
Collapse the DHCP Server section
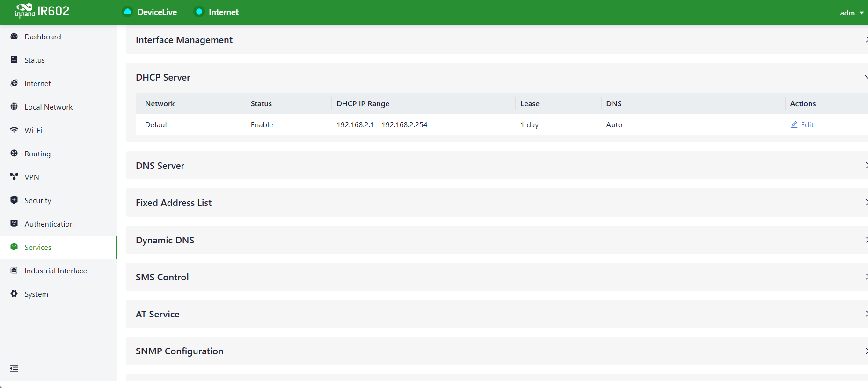pos(866,77)
